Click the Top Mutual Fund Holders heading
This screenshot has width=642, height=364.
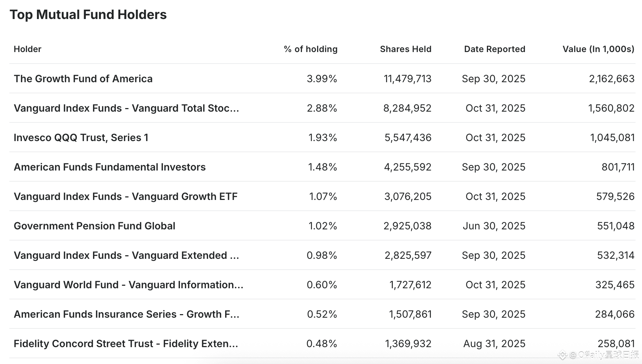coord(88,15)
